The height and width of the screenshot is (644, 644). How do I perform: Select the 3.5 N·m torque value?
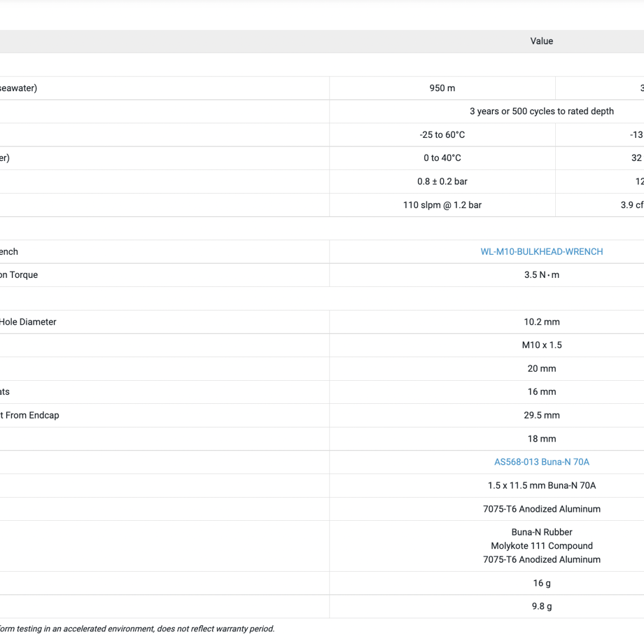[541, 275]
